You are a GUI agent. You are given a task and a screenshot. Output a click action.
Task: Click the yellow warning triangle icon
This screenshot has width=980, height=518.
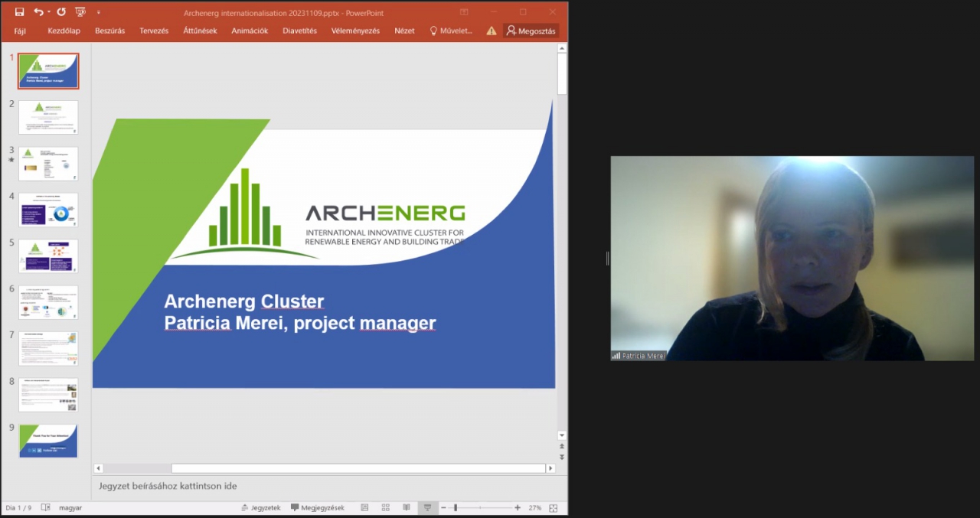(492, 31)
